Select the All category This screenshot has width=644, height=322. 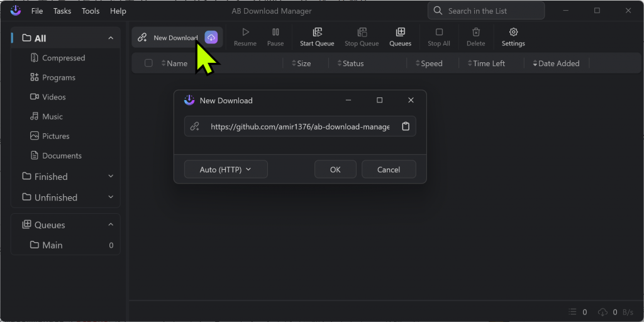(x=65, y=38)
